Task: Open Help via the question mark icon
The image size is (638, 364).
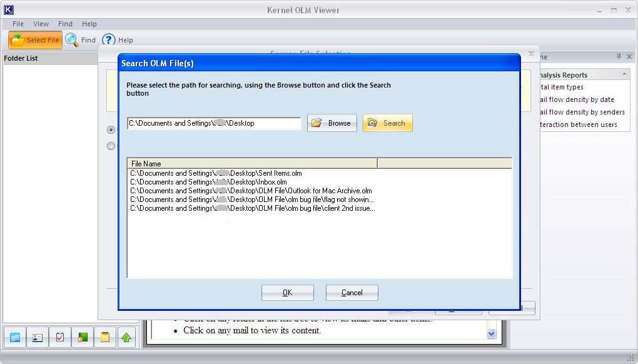Action: [x=109, y=40]
